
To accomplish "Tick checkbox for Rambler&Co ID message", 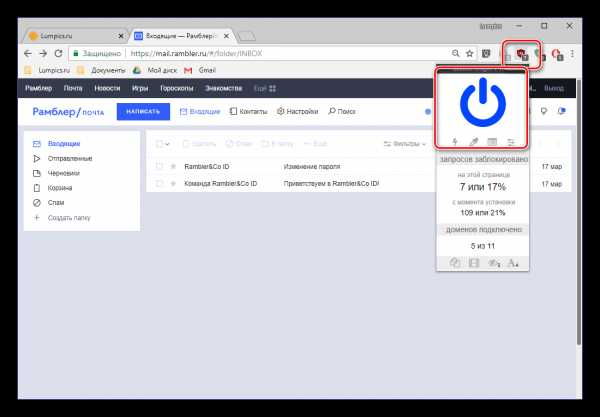I will click(x=159, y=166).
